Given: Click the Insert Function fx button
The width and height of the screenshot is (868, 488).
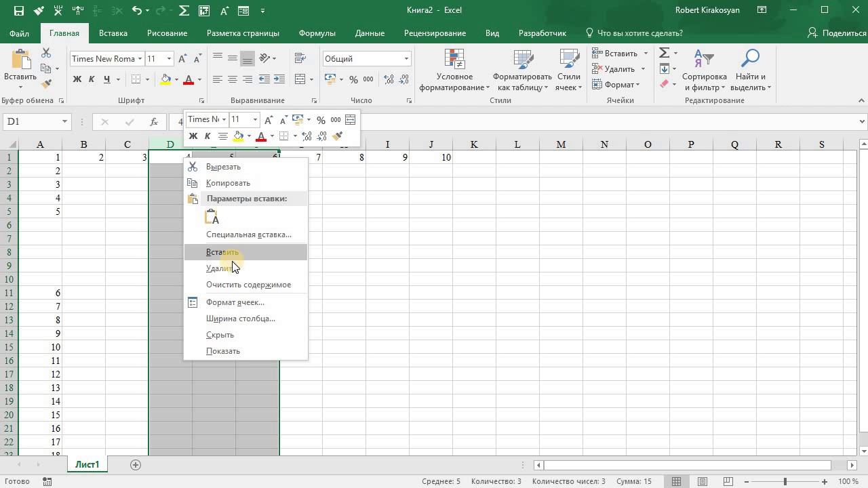Looking at the screenshot, I should coord(154,122).
